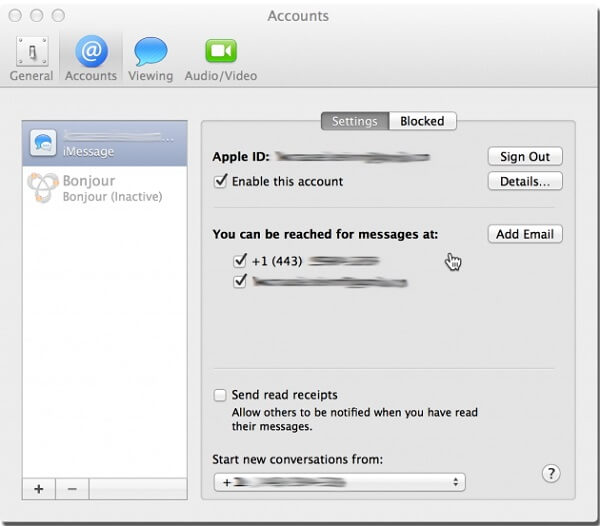Close the Accounts window
The width and height of the screenshot is (600, 526).
17,17
